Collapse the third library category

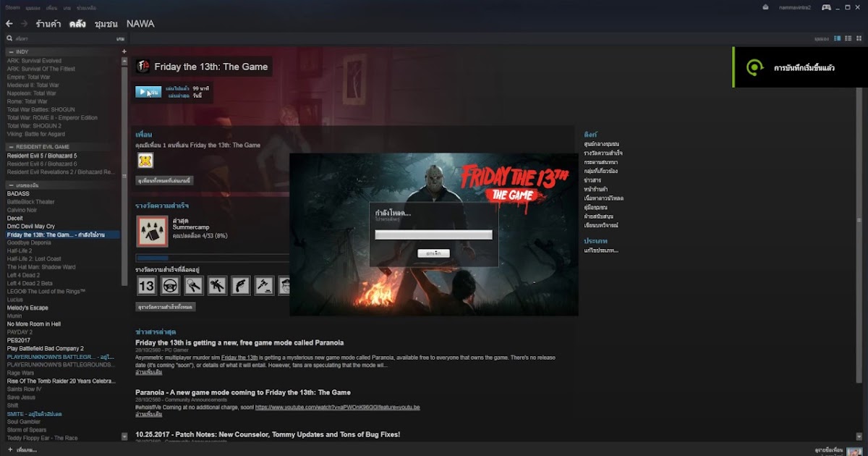point(10,185)
